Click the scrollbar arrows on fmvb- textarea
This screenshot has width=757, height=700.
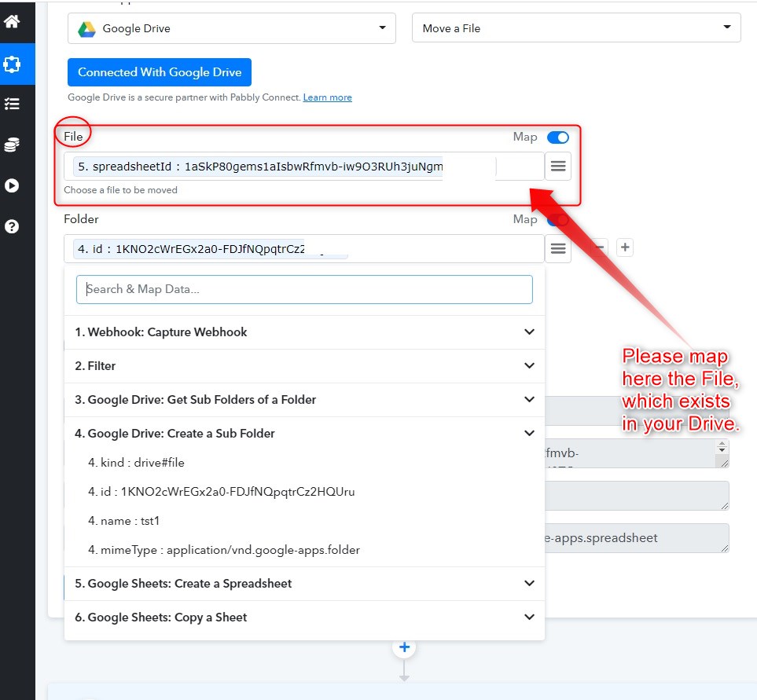coord(722,447)
